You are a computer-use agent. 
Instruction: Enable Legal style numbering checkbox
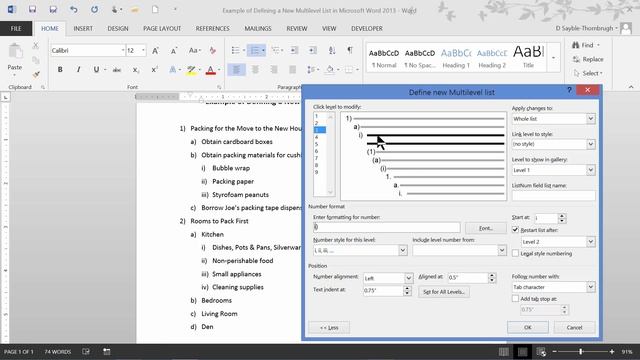(x=515, y=253)
